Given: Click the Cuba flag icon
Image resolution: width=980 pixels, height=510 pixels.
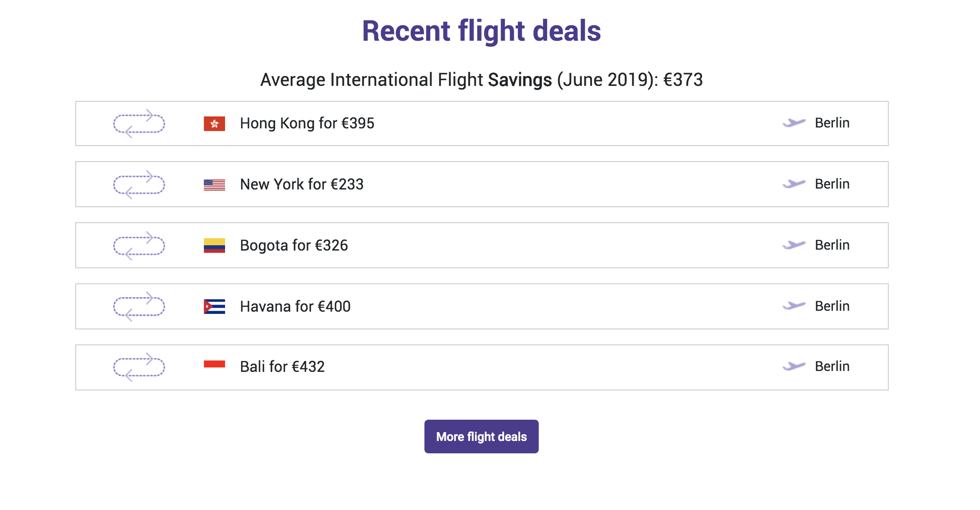Looking at the screenshot, I should click(x=214, y=306).
